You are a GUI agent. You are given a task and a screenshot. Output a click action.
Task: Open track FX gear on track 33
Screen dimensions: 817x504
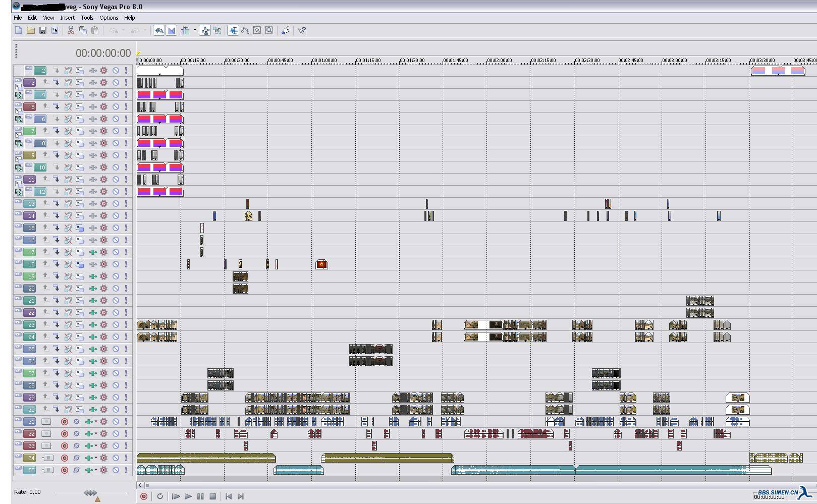click(104, 445)
